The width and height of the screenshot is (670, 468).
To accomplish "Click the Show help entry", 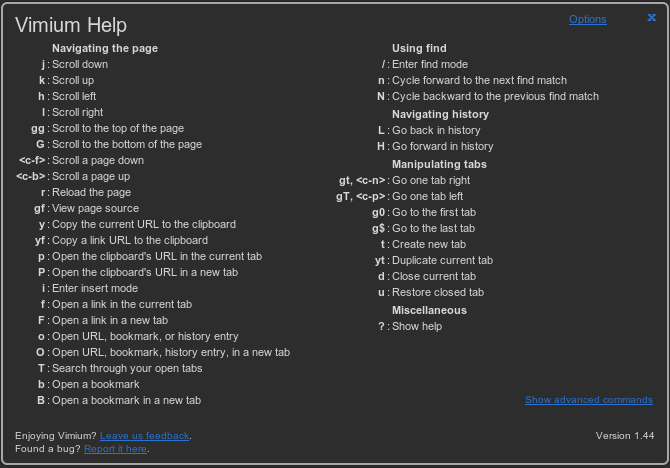I will tap(417, 326).
